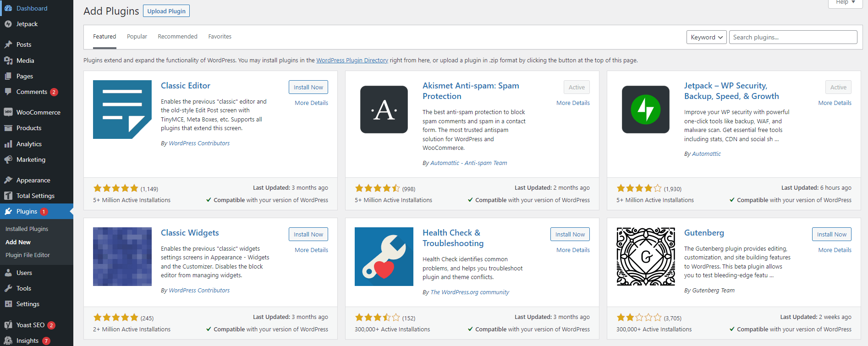Open the WordPress Plugin Directory link
The image size is (868, 346).
click(x=352, y=60)
